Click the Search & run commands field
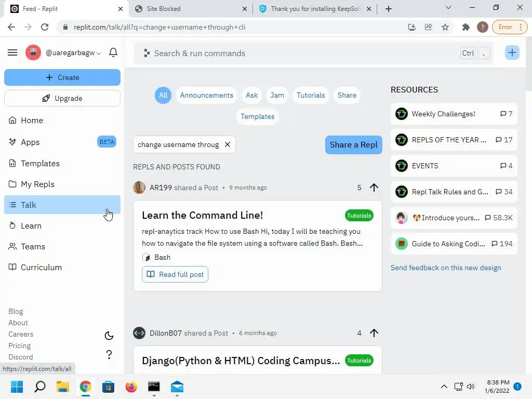This screenshot has height=399, width=532. point(314,54)
